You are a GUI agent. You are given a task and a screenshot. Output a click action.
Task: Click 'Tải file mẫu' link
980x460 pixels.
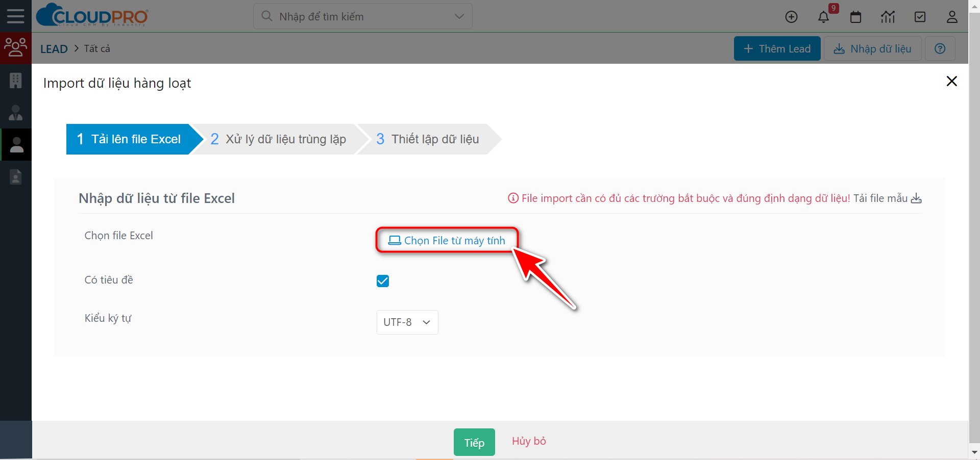point(880,198)
